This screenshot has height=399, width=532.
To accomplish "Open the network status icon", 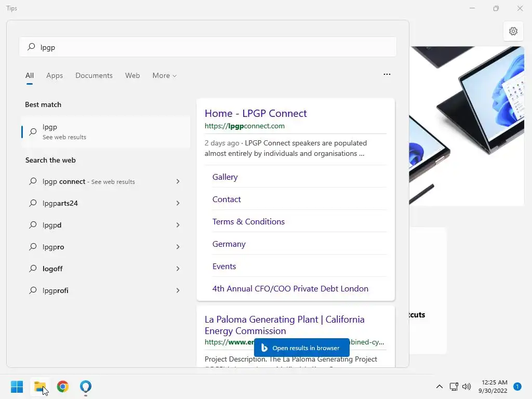I will tap(454, 387).
